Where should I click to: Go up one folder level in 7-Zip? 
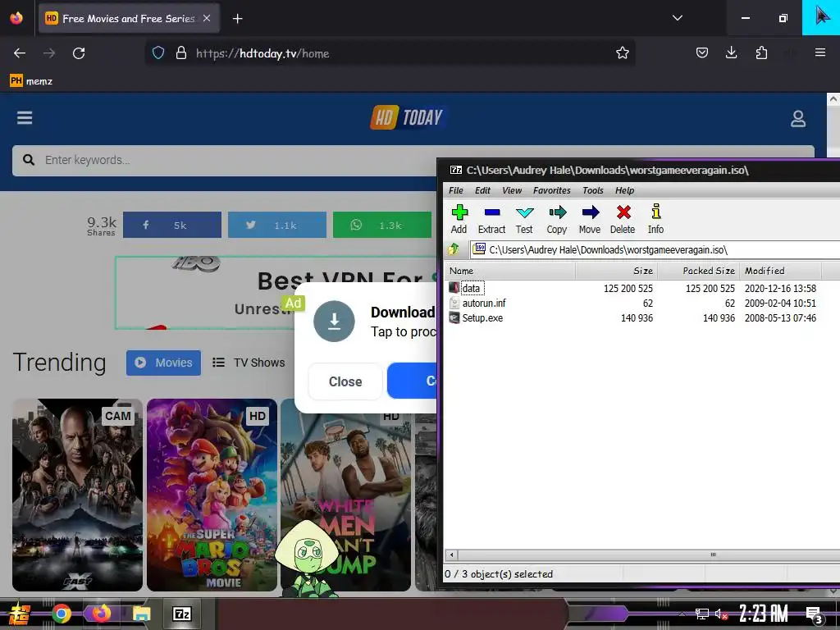pyautogui.click(x=454, y=249)
